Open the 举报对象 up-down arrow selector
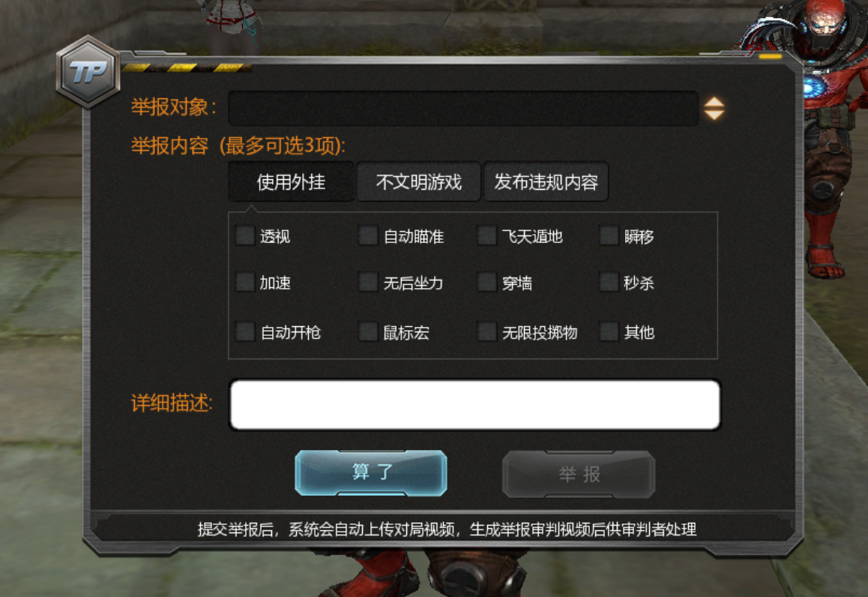 (714, 109)
